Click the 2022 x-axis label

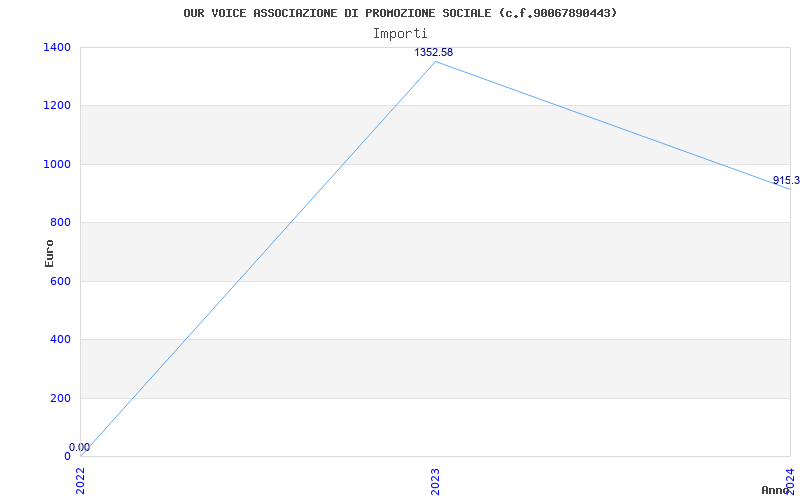coord(81,481)
